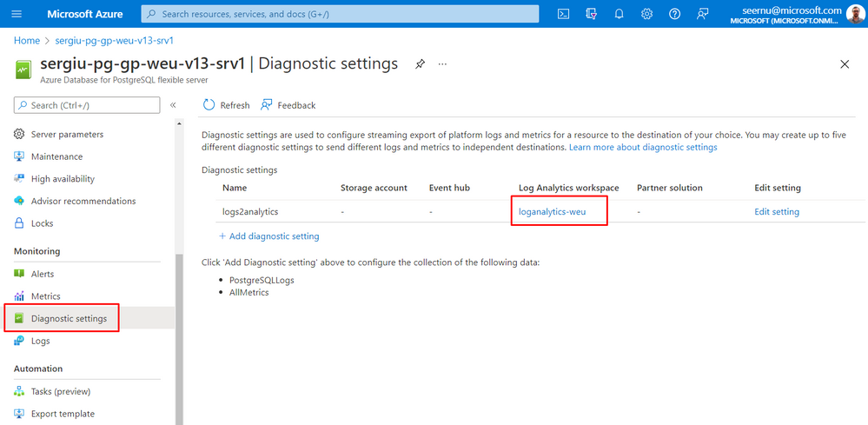Viewport: 868px width, 425px height.
Task: Navigate to Home in the breadcrumb
Action: (27, 41)
